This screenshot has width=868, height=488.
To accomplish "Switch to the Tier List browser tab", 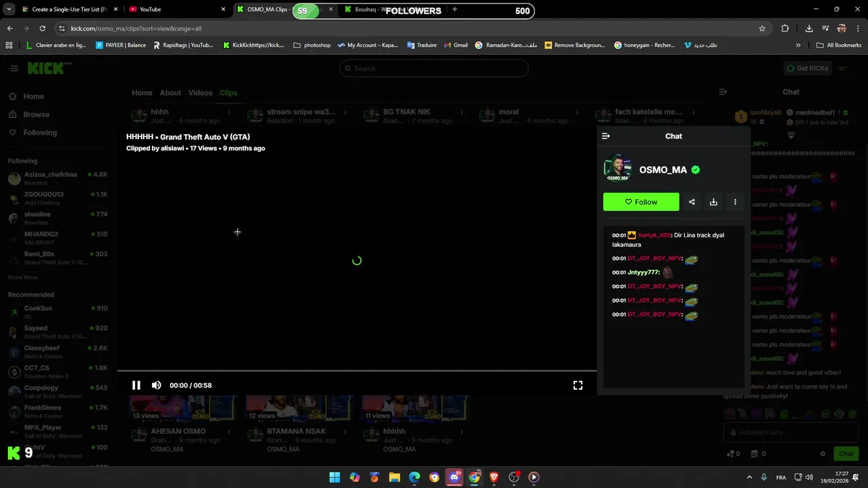I will (x=69, y=9).
